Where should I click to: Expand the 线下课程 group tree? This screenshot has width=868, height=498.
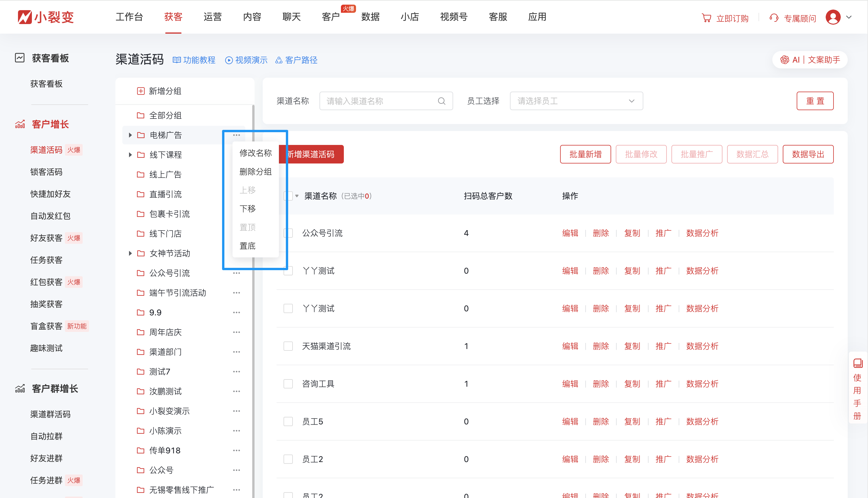click(130, 155)
